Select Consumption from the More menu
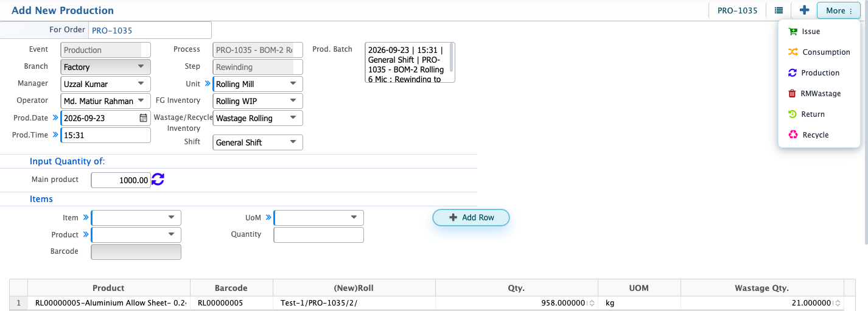The width and height of the screenshot is (868, 311). pyautogui.click(x=819, y=52)
